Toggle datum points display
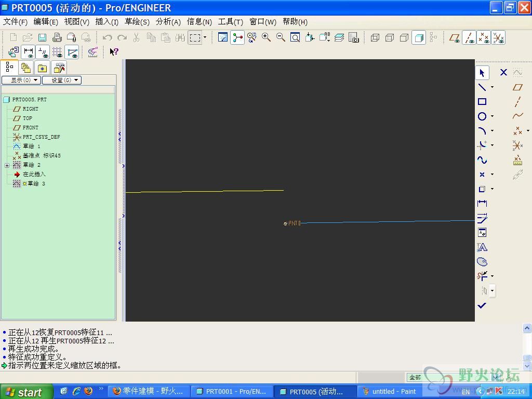Viewport: 532px width, 399px height. (484, 37)
